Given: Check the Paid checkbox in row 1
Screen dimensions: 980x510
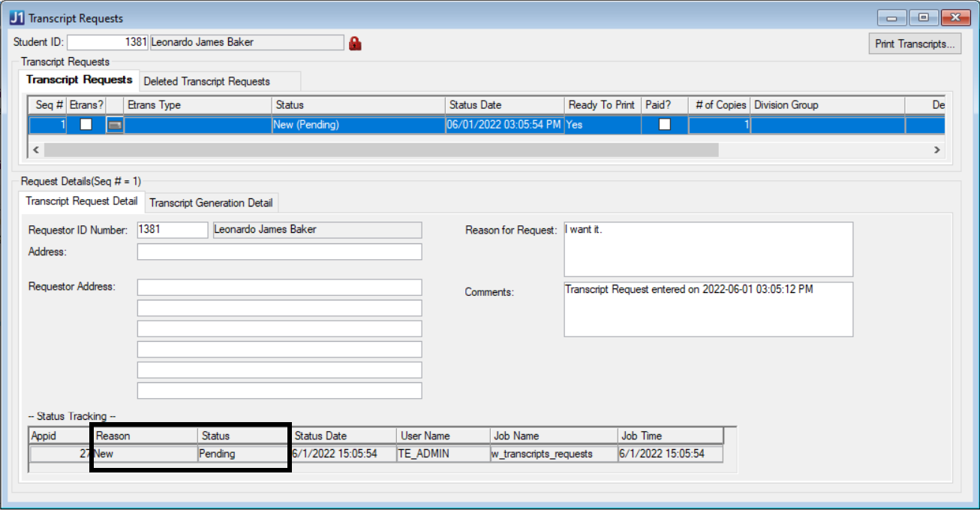Looking at the screenshot, I should (x=664, y=125).
